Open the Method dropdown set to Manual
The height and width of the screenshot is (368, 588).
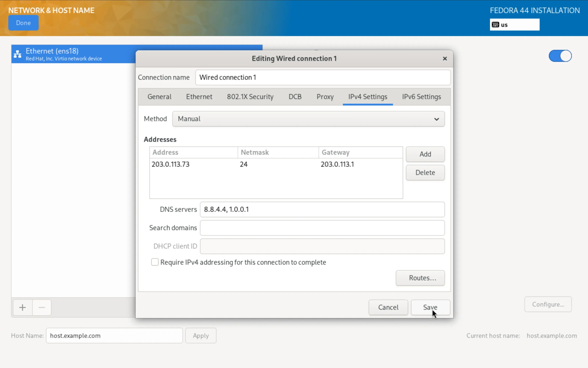pos(308,119)
